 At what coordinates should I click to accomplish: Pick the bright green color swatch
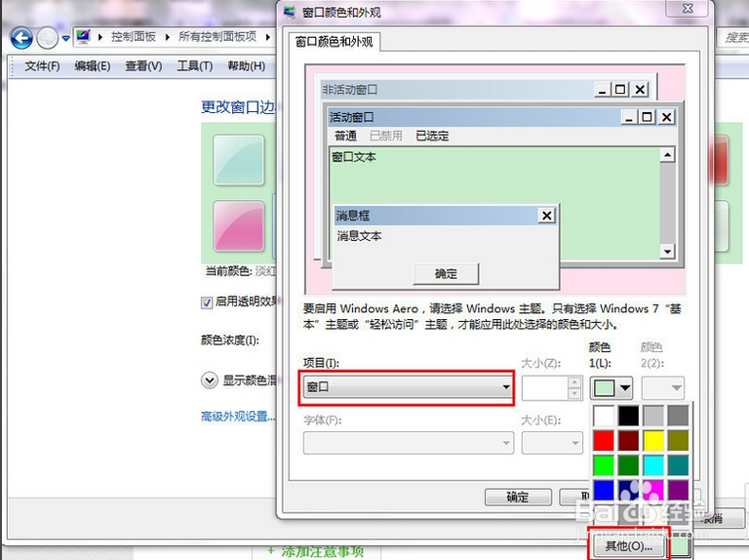click(x=604, y=465)
